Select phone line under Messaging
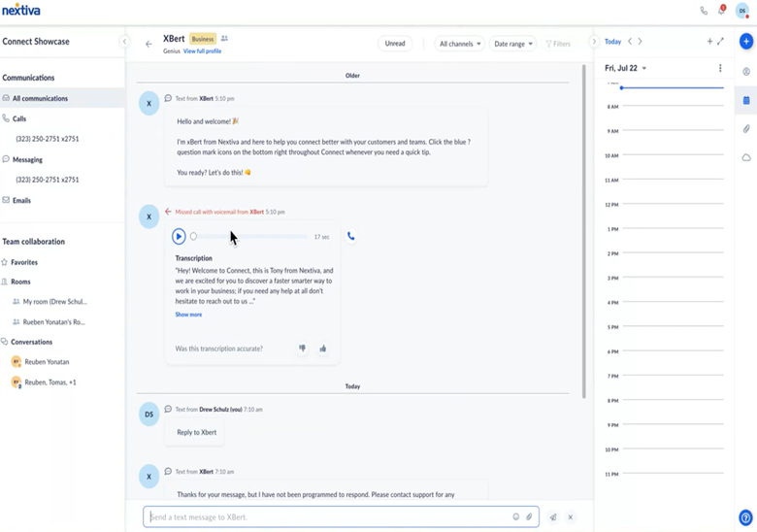 point(48,180)
